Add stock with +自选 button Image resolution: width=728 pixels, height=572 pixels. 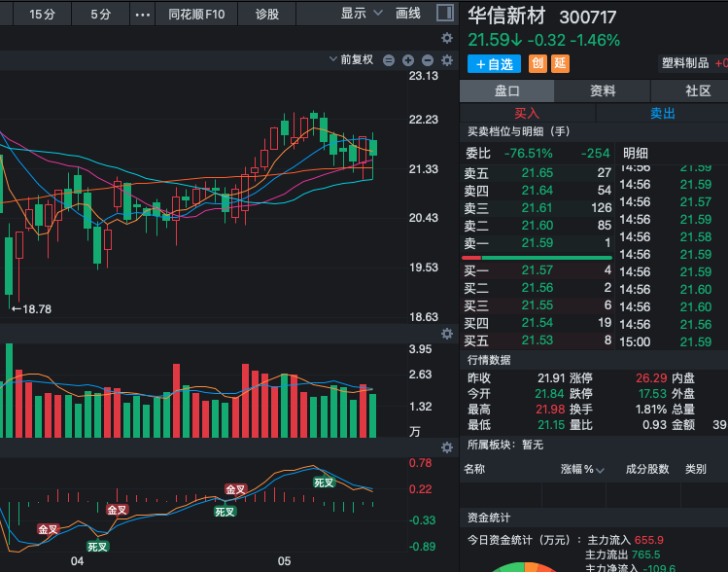[494, 63]
